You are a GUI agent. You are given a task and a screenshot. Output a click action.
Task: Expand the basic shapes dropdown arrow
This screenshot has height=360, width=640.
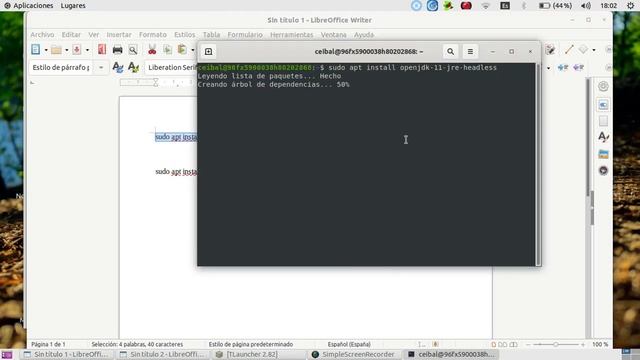(594, 50)
